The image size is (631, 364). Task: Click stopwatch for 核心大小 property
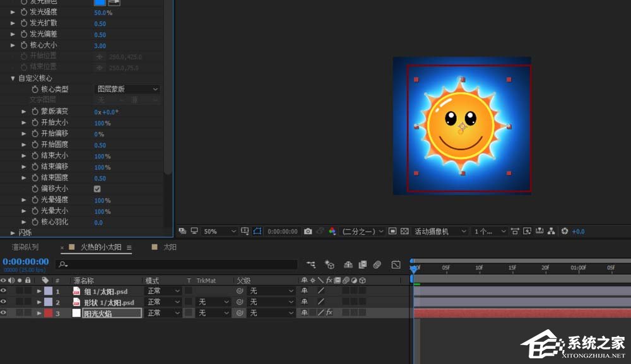pos(24,45)
